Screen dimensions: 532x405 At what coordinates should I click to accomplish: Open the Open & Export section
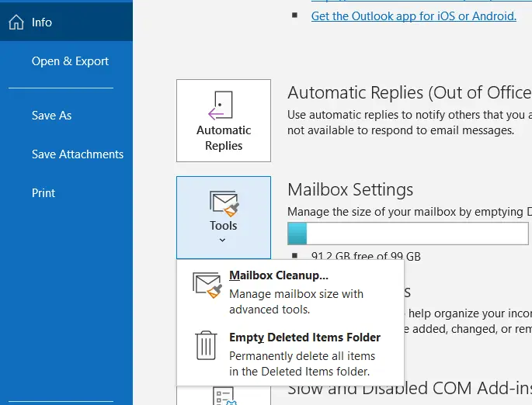pyautogui.click(x=70, y=61)
